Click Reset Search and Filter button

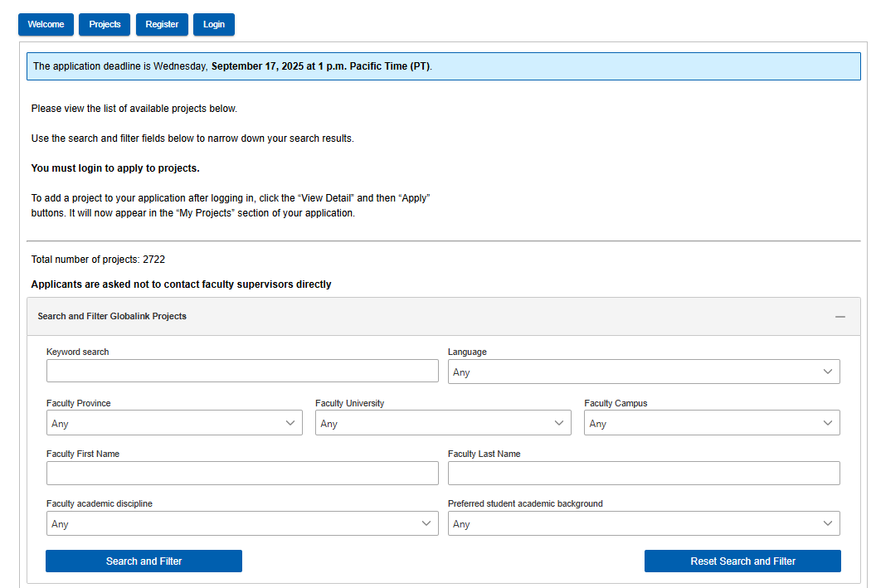point(742,561)
